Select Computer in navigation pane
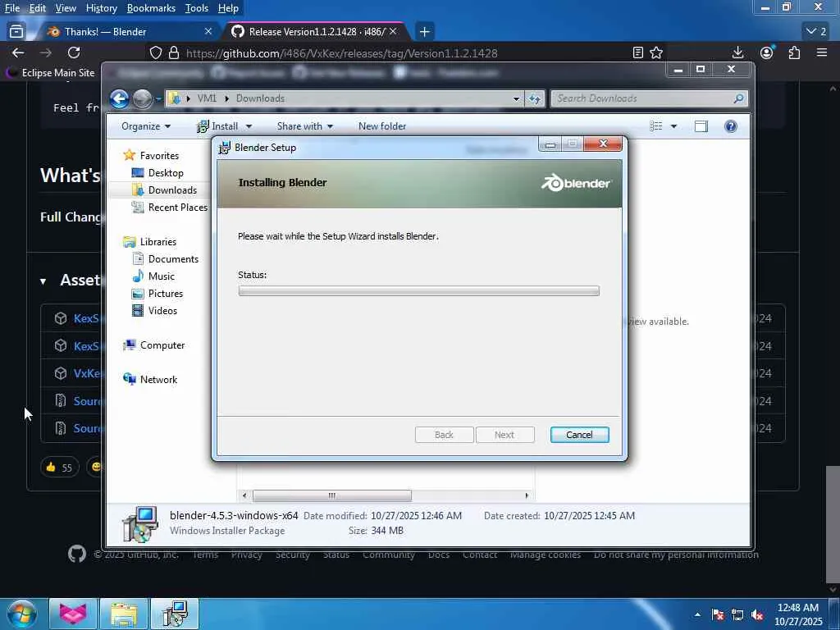840x630 pixels. [162, 345]
